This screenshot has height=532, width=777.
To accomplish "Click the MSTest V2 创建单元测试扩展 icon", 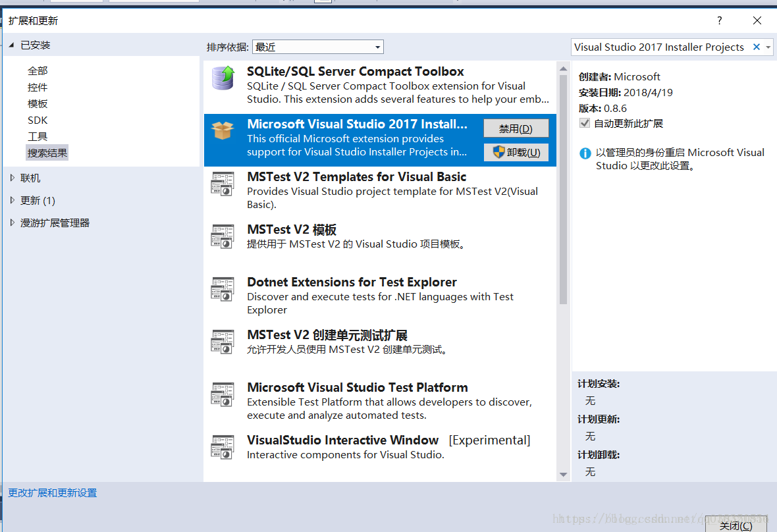I will pos(223,341).
